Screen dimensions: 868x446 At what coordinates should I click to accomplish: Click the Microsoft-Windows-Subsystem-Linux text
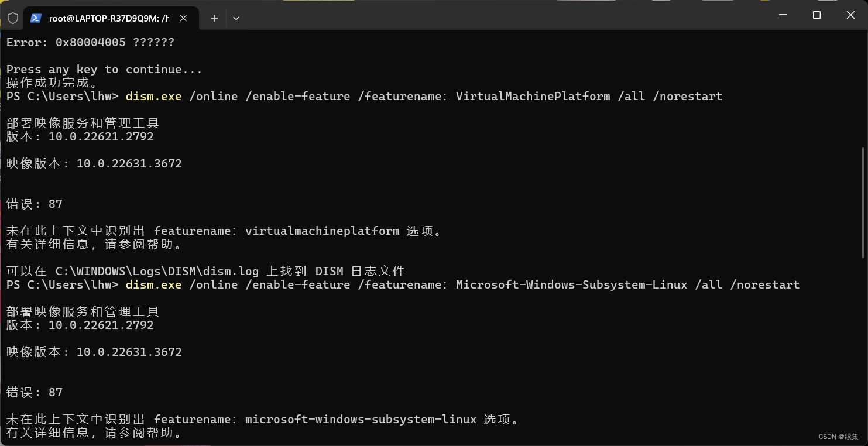point(571,284)
